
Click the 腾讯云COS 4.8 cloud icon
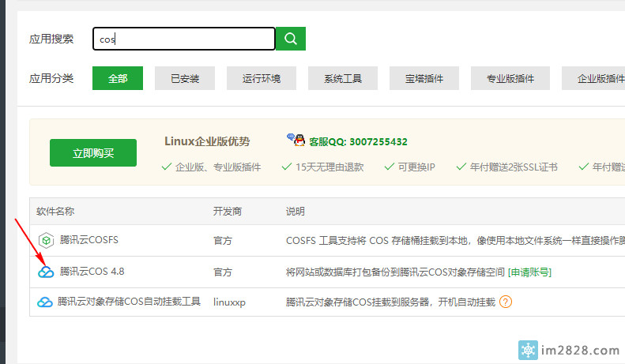click(x=46, y=272)
